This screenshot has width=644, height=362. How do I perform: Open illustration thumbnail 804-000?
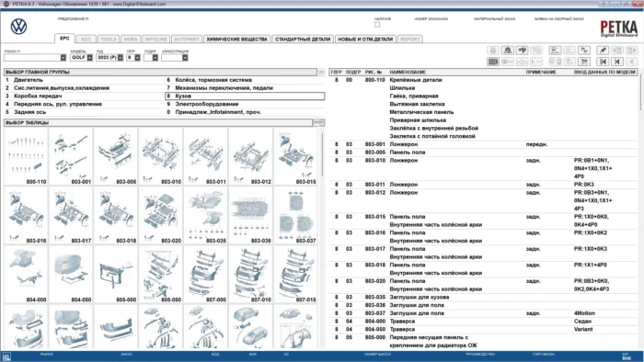[x=26, y=275]
